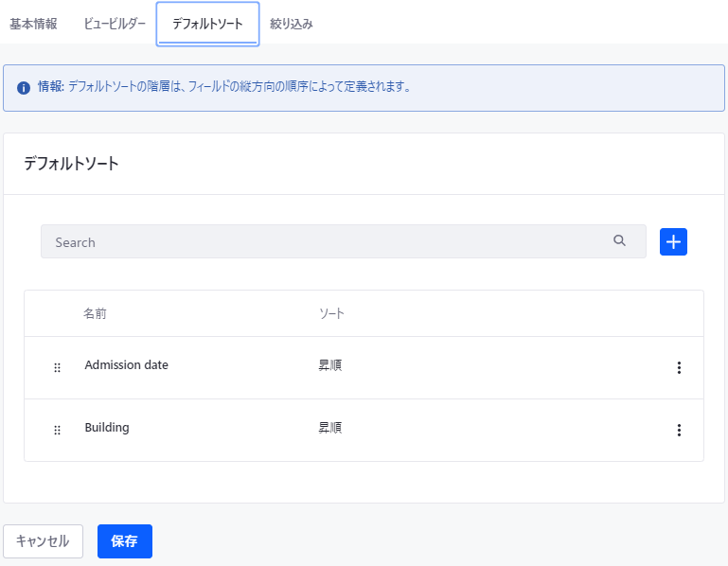This screenshot has width=728, height=566.
Task: Open the ビュービルダー tab
Action: pyautogui.click(x=115, y=24)
